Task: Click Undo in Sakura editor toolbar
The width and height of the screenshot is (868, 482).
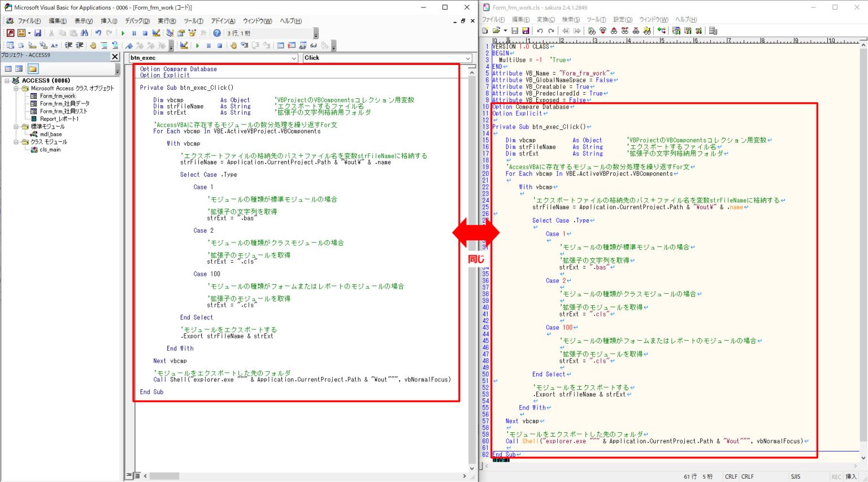Action: tap(540, 31)
